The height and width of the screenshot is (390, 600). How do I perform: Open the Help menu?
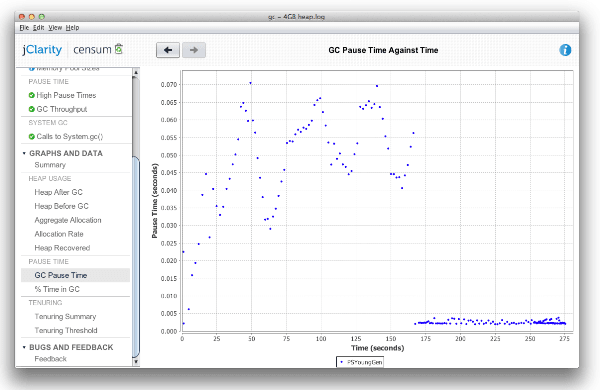(72, 28)
